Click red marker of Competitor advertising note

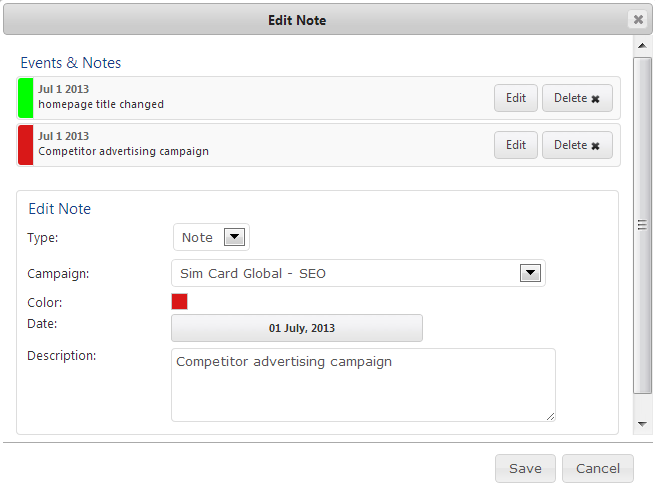pos(26,145)
